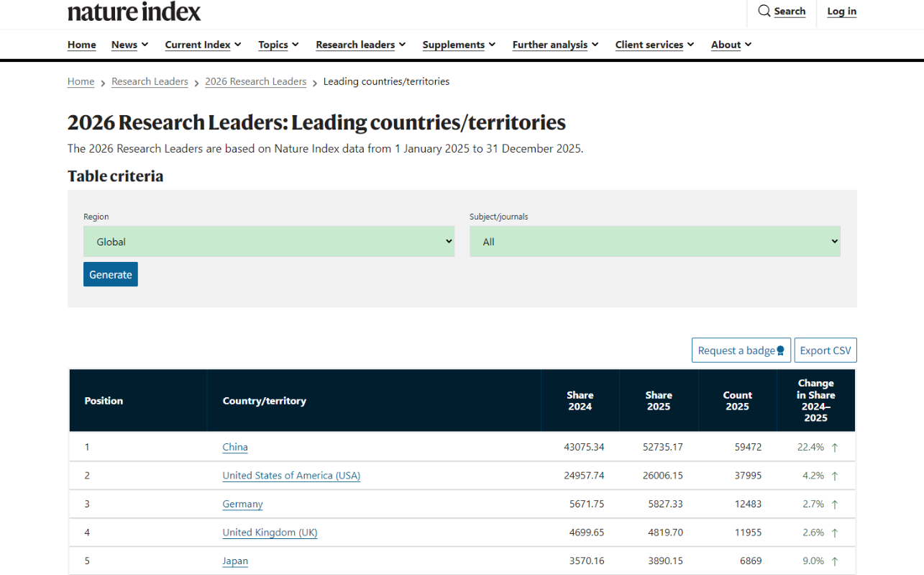Open the United Kingdom (UK) link
Viewport: 924px width, 575px height.
coord(270,533)
